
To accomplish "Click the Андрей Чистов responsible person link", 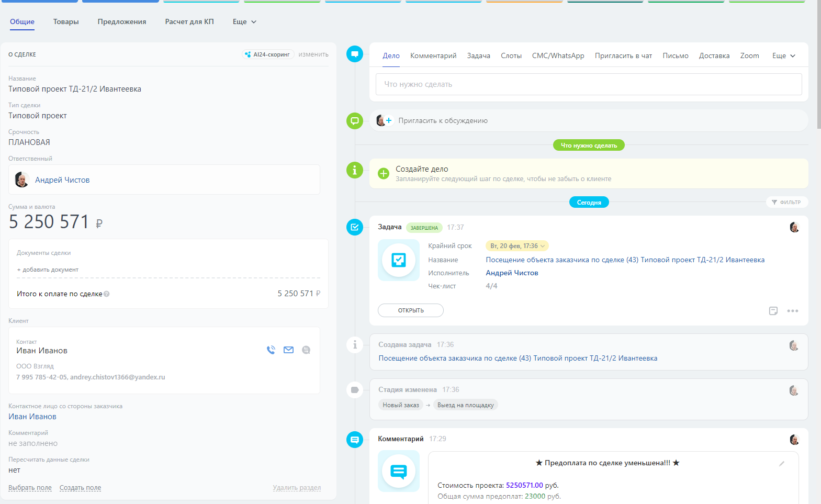I will tap(62, 180).
